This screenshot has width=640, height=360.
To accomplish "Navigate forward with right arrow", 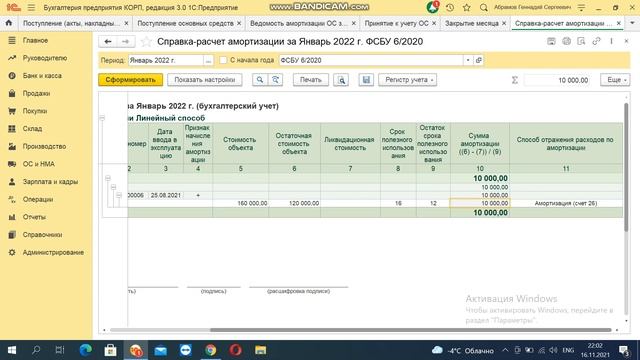I will tap(125, 41).
